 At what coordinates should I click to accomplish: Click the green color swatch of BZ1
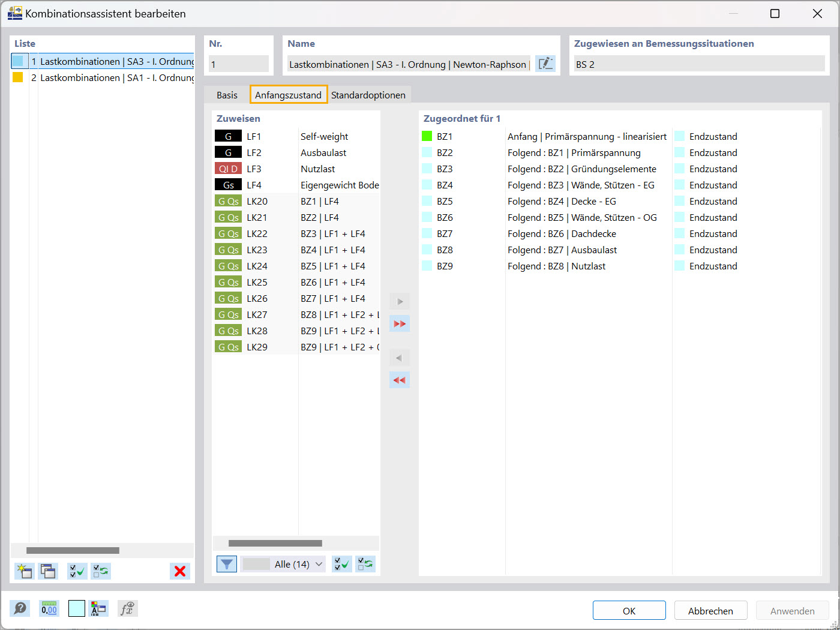[427, 136]
